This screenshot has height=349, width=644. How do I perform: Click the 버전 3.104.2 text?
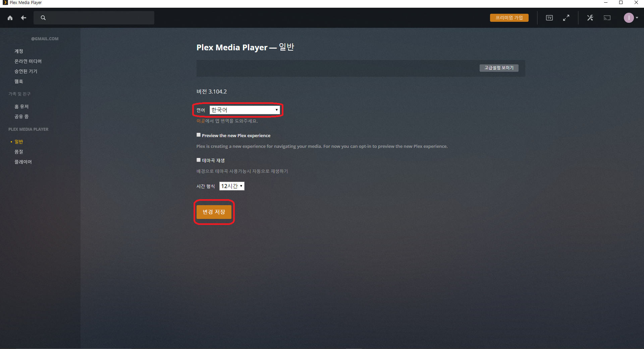tap(212, 92)
